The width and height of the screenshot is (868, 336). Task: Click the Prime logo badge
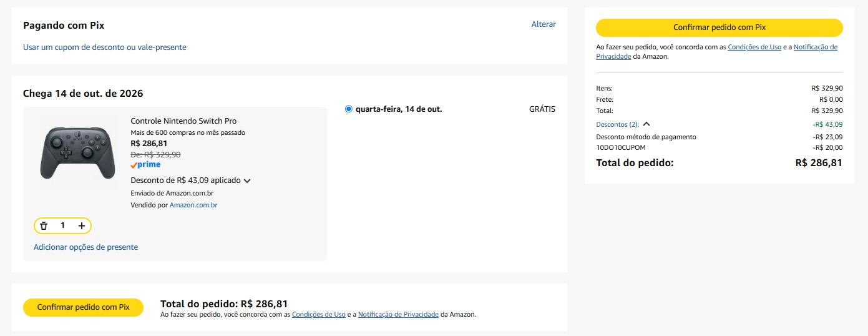tap(145, 165)
